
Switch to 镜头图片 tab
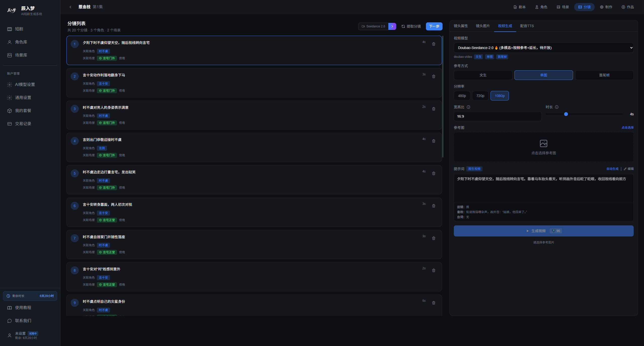point(483,26)
